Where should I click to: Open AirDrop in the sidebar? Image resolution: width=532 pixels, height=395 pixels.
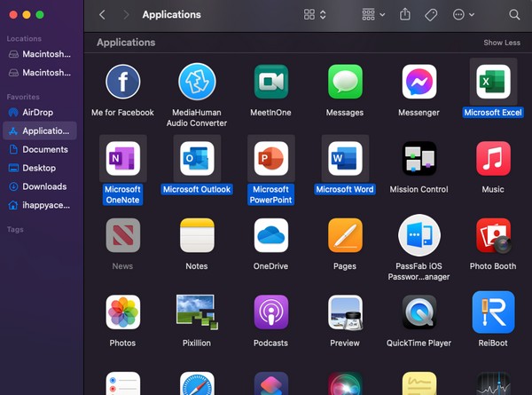(x=40, y=113)
